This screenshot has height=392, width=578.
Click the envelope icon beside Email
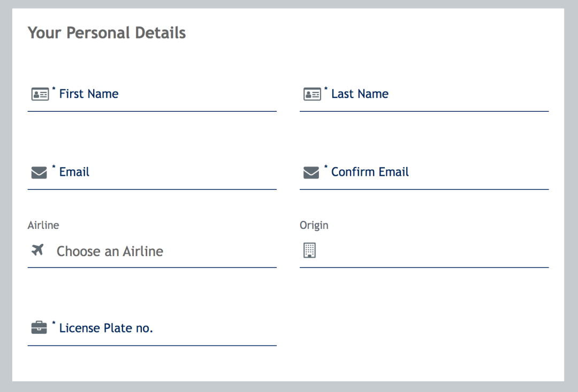coord(39,172)
